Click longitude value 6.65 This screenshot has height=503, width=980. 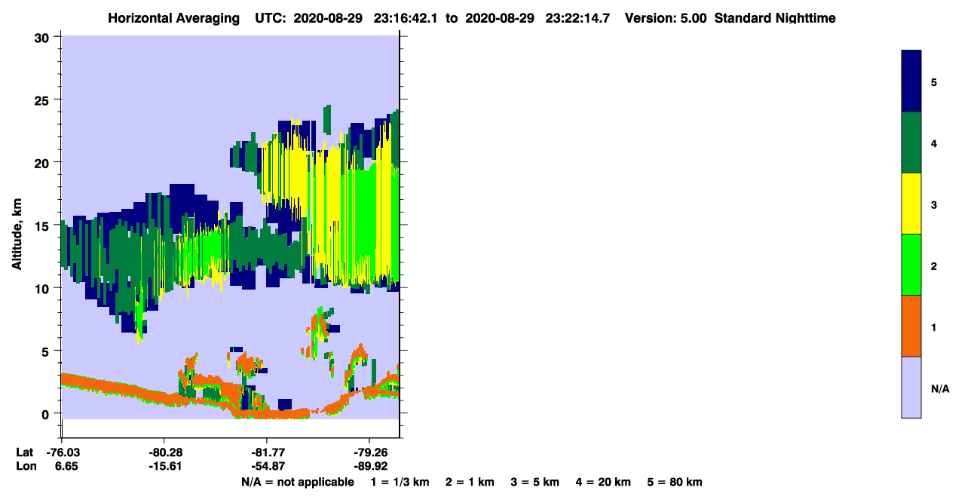66,466
